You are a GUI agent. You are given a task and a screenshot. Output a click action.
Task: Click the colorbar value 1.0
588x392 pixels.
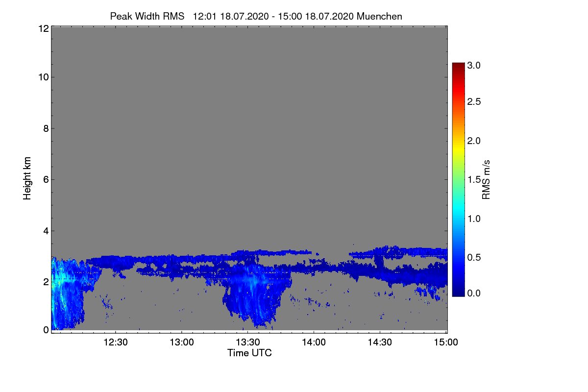coord(474,219)
